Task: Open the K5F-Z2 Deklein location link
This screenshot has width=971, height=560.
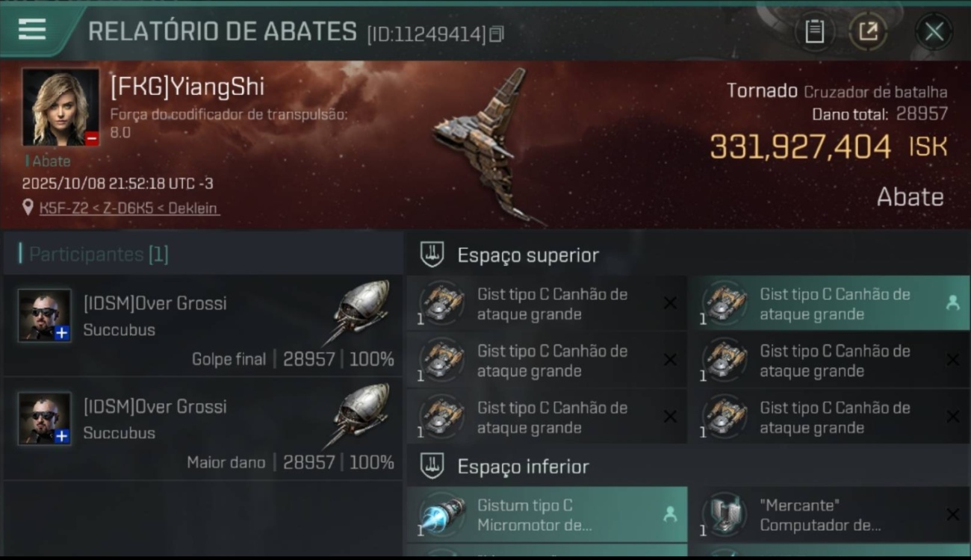Action: [129, 208]
